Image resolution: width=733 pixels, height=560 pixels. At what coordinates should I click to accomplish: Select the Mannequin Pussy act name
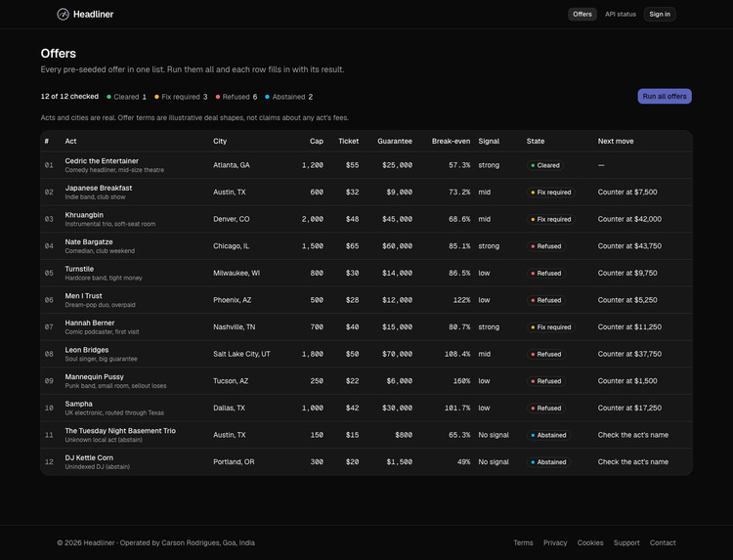coord(94,377)
